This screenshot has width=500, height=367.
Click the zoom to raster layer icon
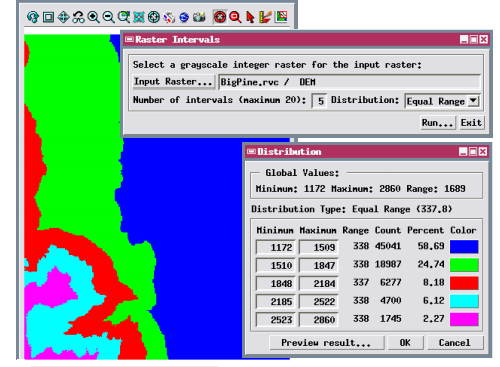tap(124, 17)
